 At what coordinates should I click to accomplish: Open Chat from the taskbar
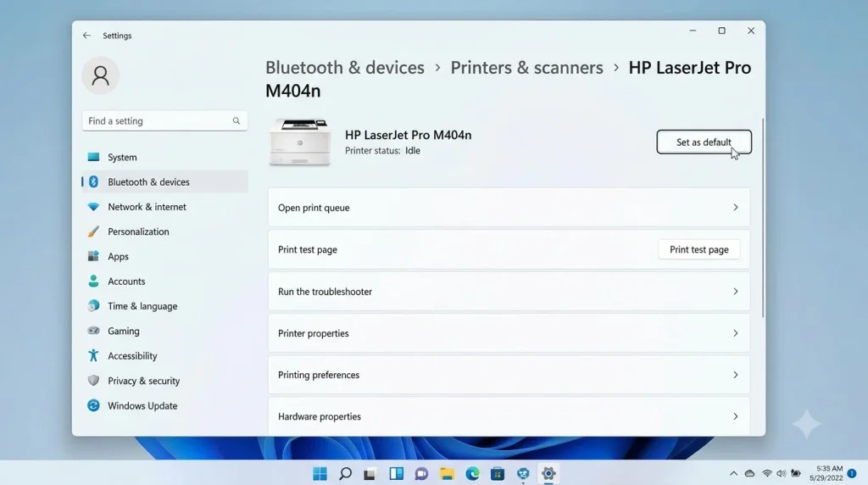click(x=421, y=474)
